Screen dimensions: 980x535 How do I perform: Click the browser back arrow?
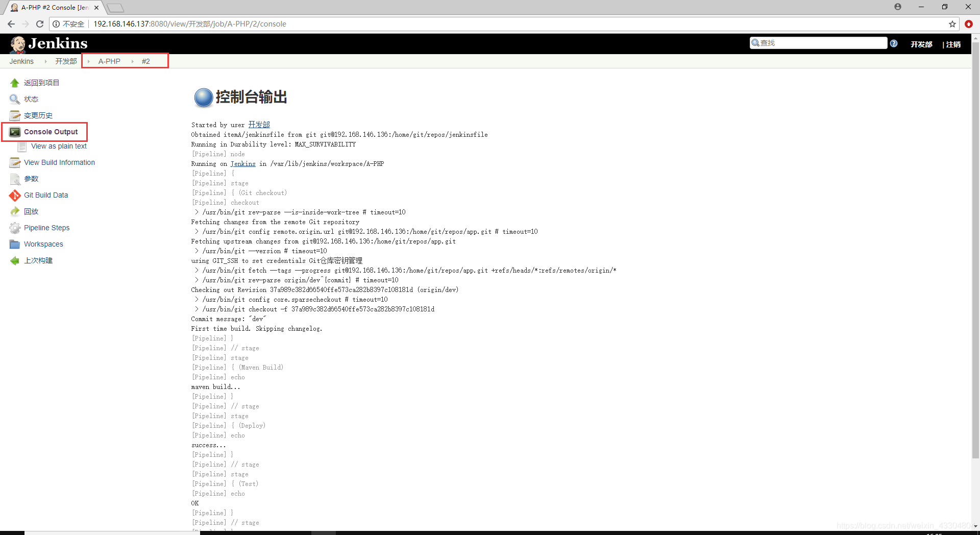(11, 24)
